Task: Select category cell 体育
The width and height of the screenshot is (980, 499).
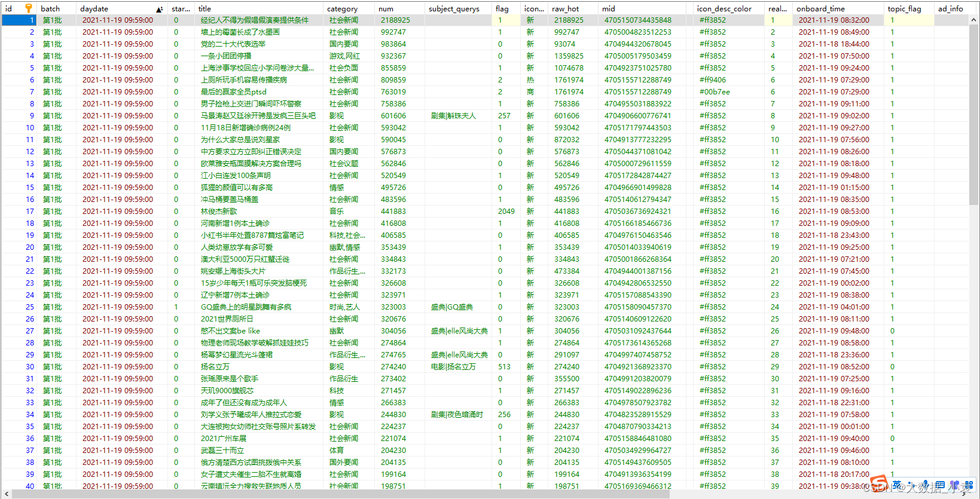Action: point(337,451)
